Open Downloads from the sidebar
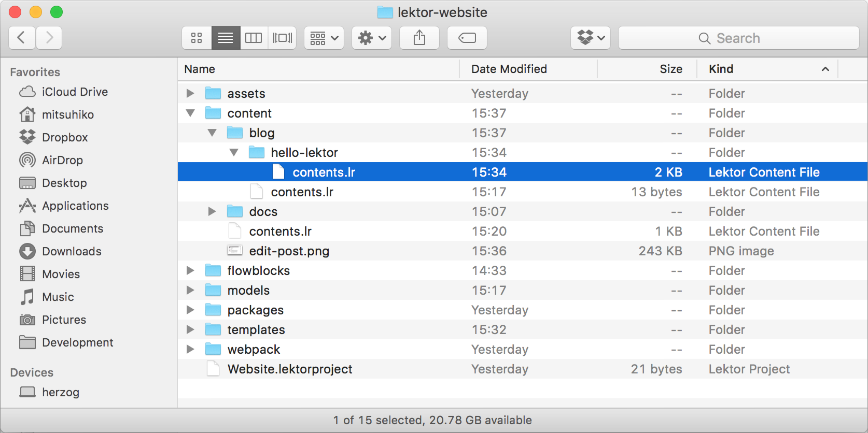 [x=72, y=251]
